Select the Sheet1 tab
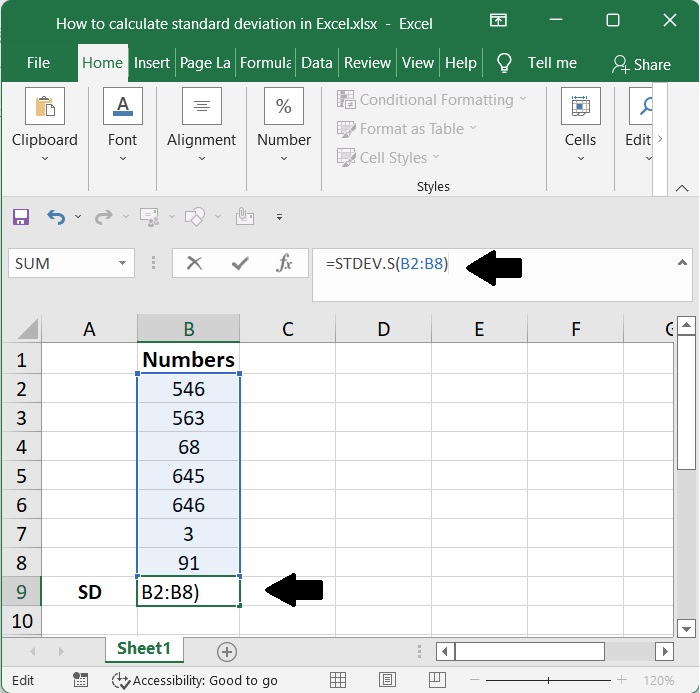700x693 pixels. pyautogui.click(x=144, y=648)
